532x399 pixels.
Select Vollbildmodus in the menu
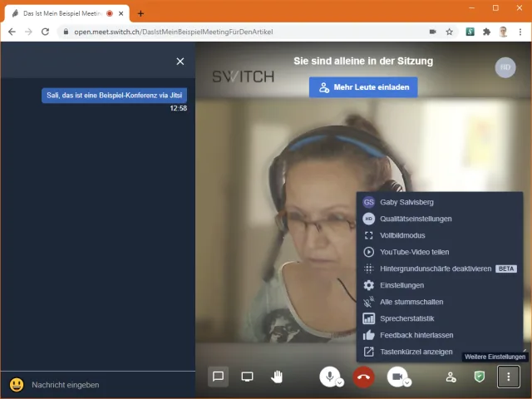click(x=440, y=235)
